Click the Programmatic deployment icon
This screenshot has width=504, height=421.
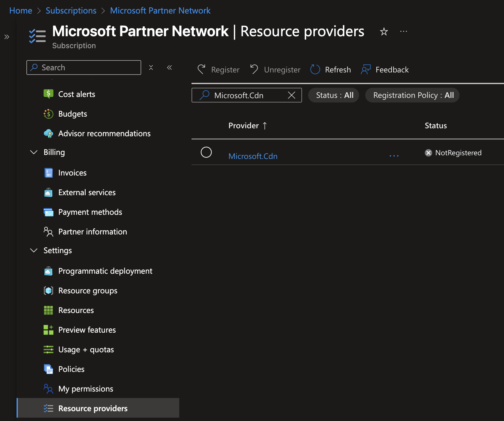tap(48, 271)
